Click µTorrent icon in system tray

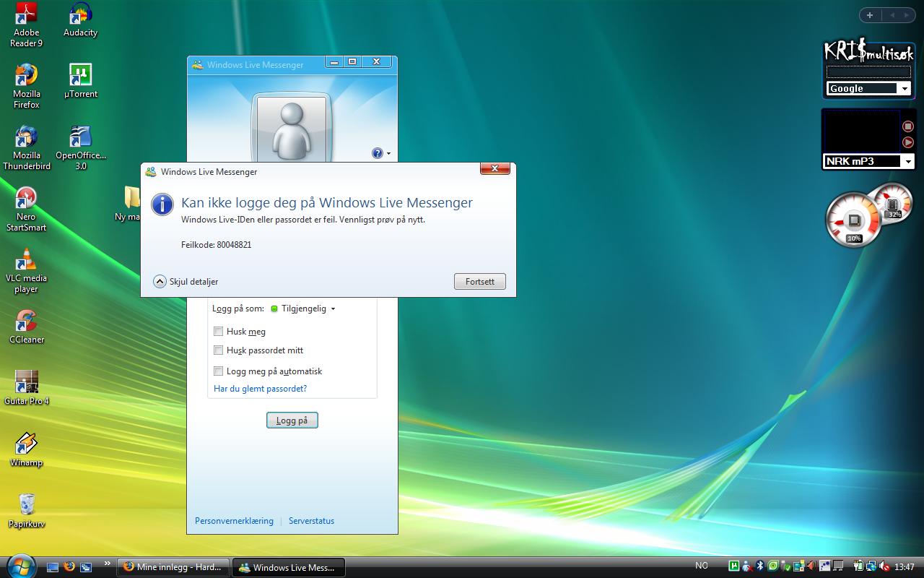click(734, 566)
